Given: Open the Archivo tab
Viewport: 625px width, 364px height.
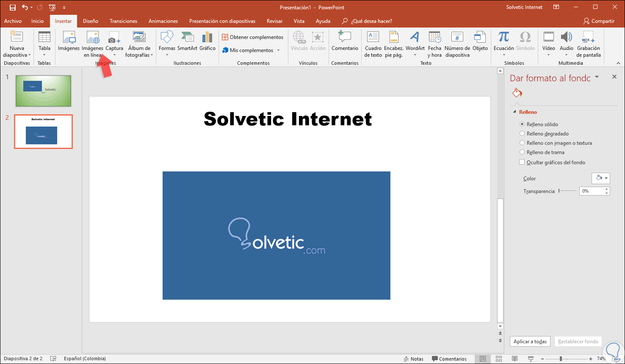Looking at the screenshot, I should [x=13, y=21].
